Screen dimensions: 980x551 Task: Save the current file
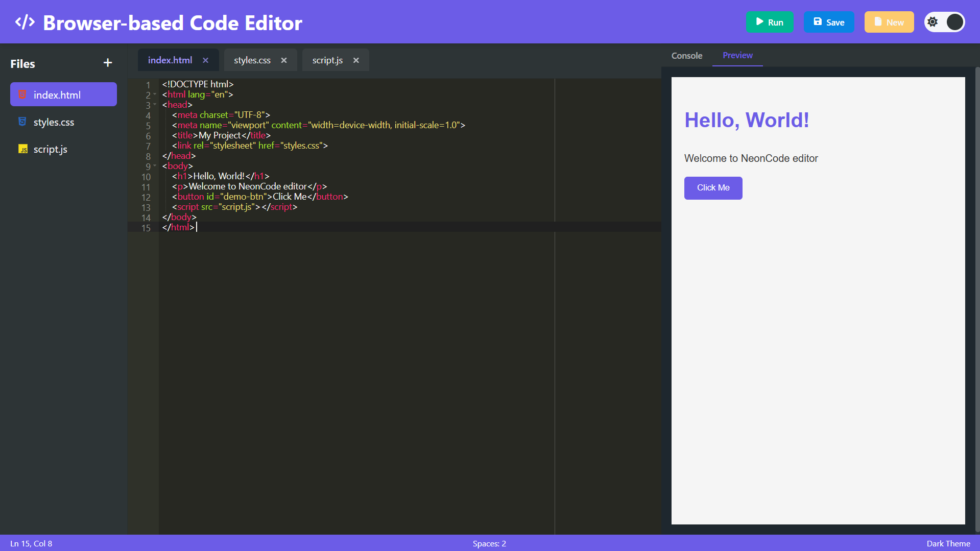click(829, 22)
